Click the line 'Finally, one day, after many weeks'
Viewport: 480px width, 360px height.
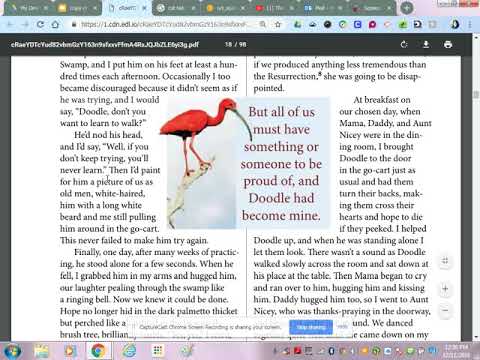coord(156,252)
